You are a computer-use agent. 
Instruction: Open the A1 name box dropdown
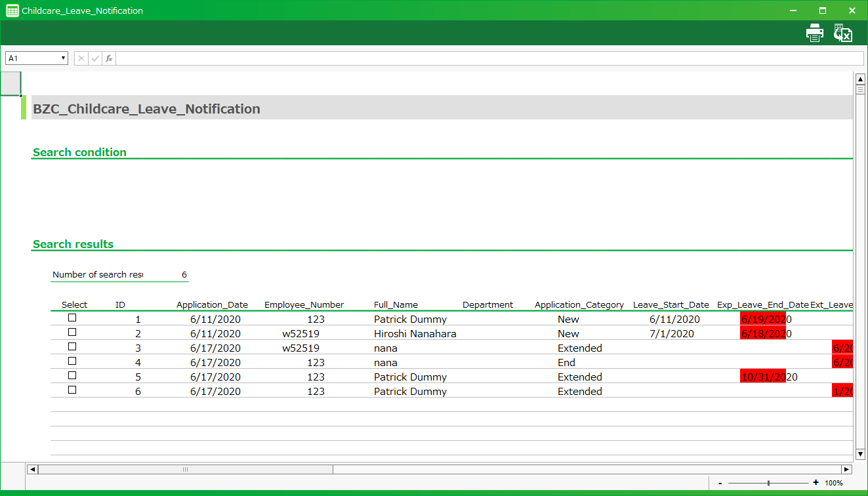pos(64,58)
